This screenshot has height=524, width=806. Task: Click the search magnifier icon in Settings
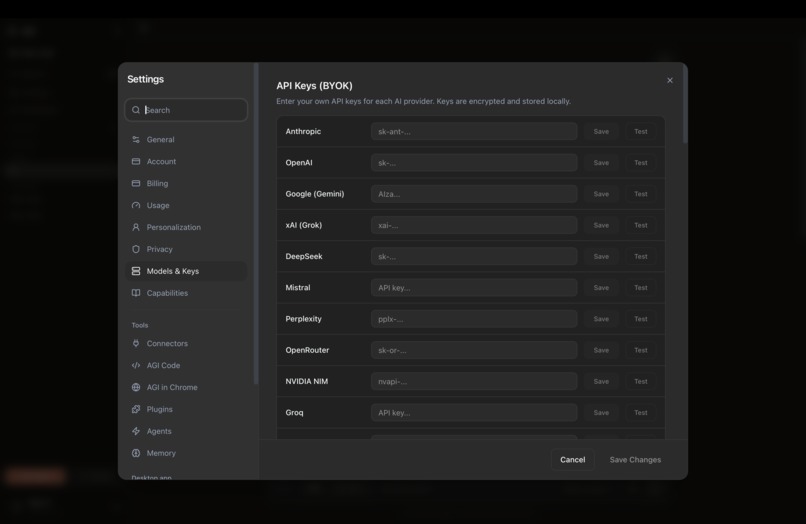(136, 110)
